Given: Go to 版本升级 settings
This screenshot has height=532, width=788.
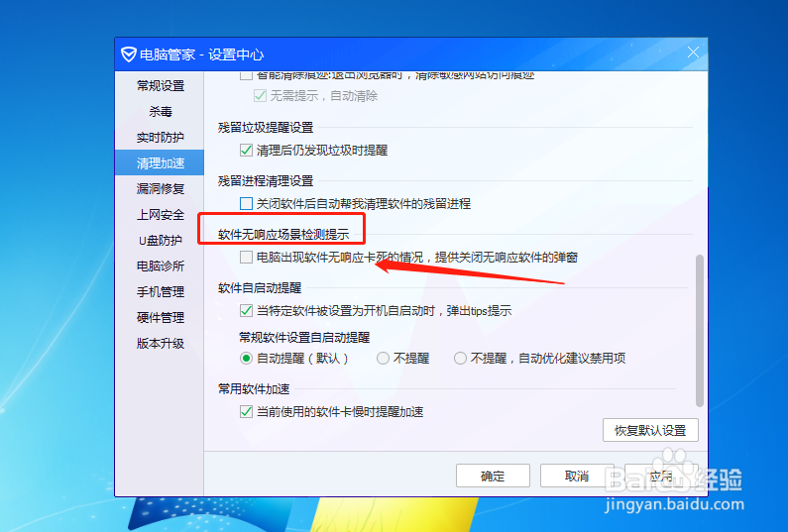Looking at the screenshot, I should point(161,343).
